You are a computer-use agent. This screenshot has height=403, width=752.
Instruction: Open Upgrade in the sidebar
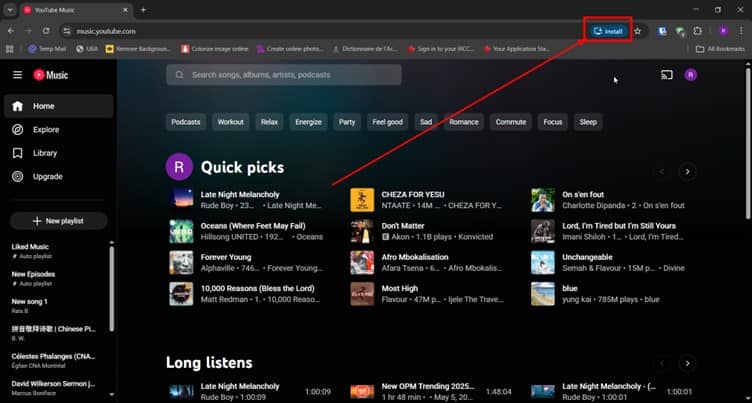(x=59, y=177)
